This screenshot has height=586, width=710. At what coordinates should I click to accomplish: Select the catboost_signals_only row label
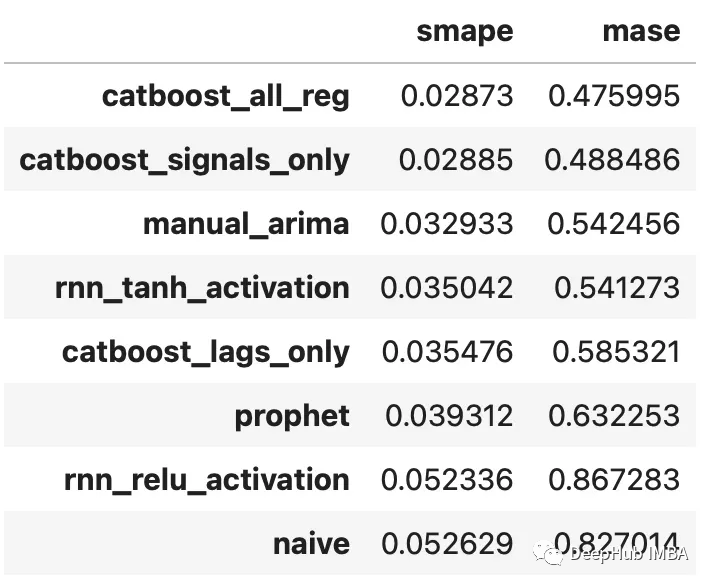(x=185, y=160)
